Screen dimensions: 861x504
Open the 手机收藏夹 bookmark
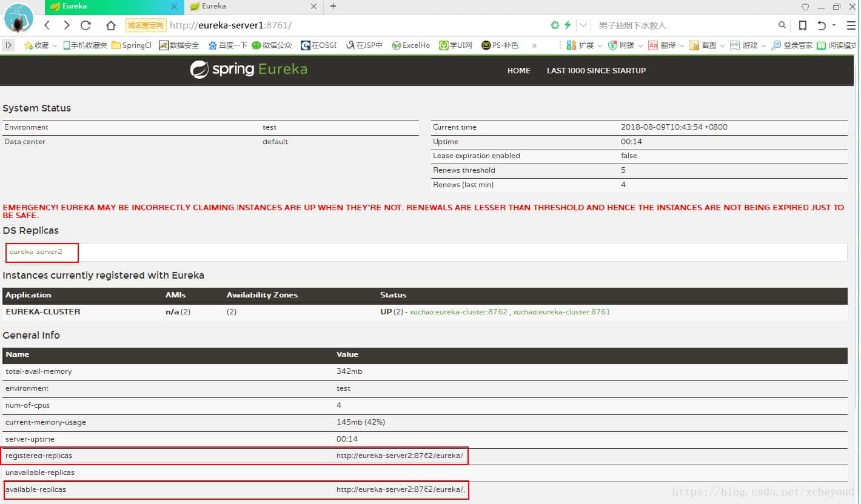pyautogui.click(x=85, y=45)
